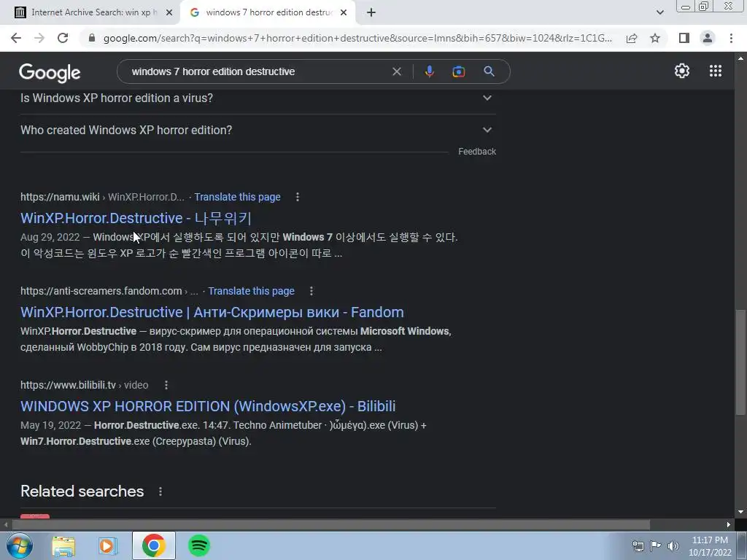Viewport: 747px width, 560px height.
Task: Click Chrome taskbar button
Action: [153, 545]
